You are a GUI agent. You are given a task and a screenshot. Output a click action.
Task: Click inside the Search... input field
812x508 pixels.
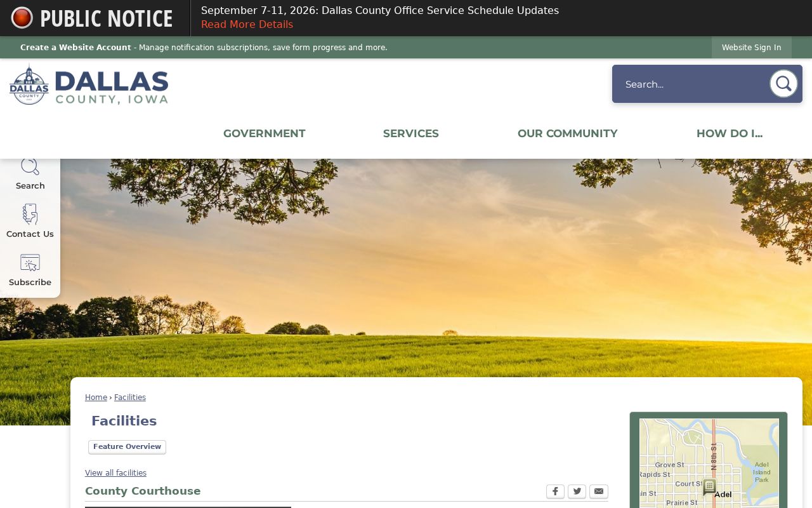[693, 84]
